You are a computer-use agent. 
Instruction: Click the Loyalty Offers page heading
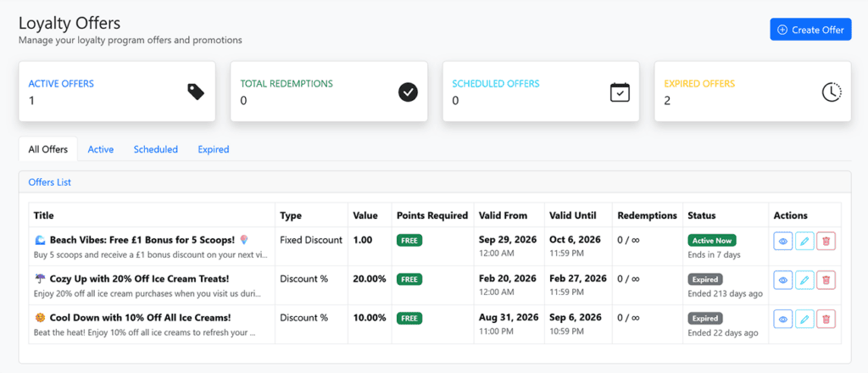point(70,23)
